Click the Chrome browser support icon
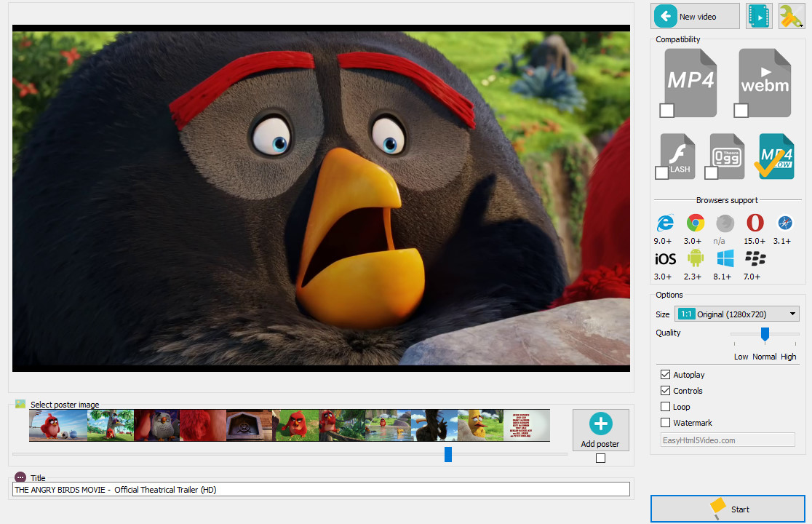Viewport: 812px width, 524px height. pos(695,223)
